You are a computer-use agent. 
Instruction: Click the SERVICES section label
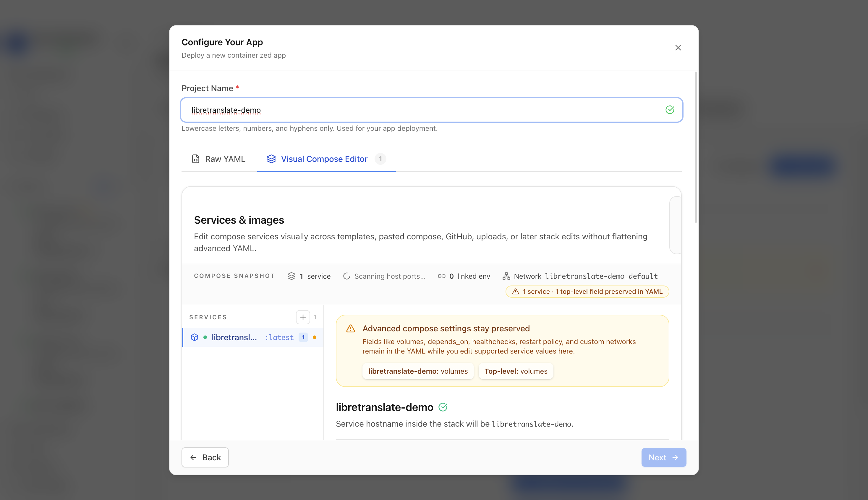coord(208,317)
